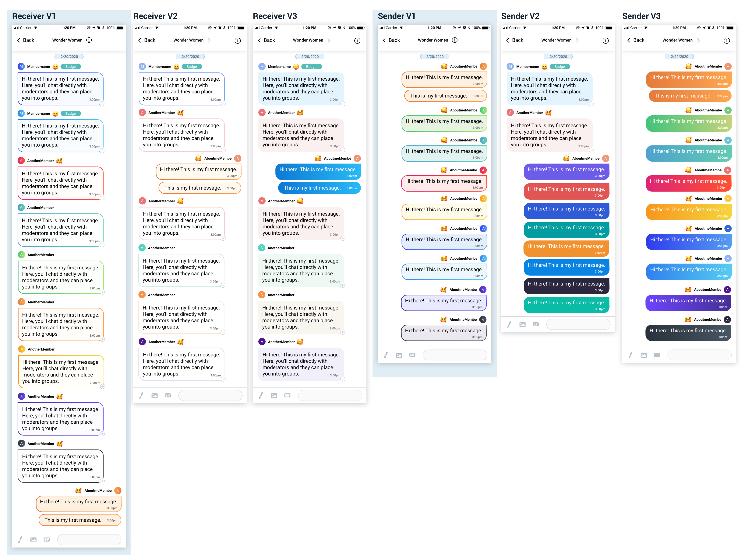This screenshot has height=560, width=745.
Task: Click the message input field in Receiver V1
Action: 89,539
